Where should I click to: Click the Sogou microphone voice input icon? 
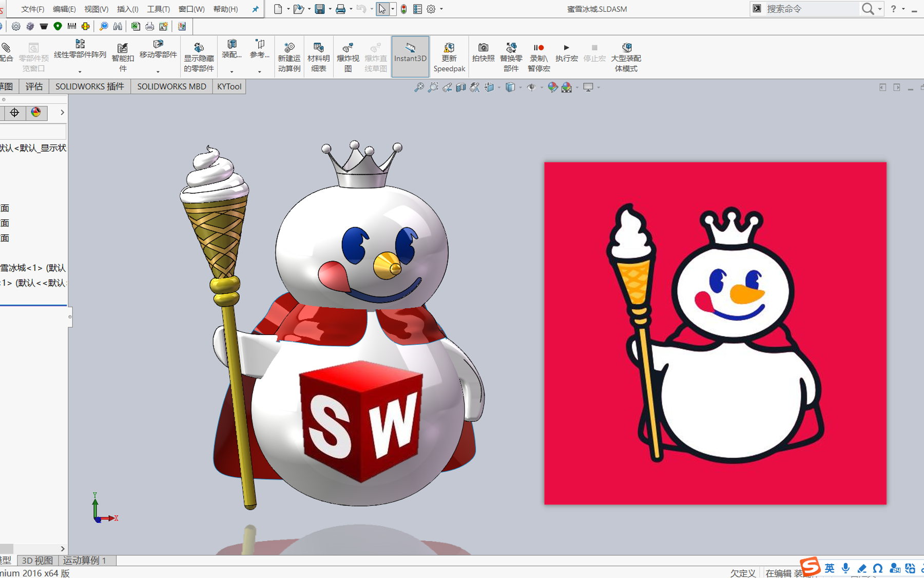pos(845,568)
